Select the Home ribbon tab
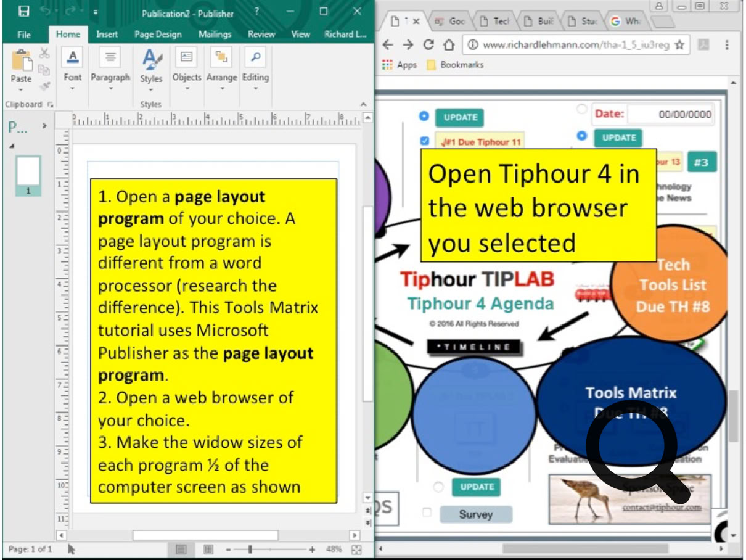The image size is (746, 560). point(68,35)
